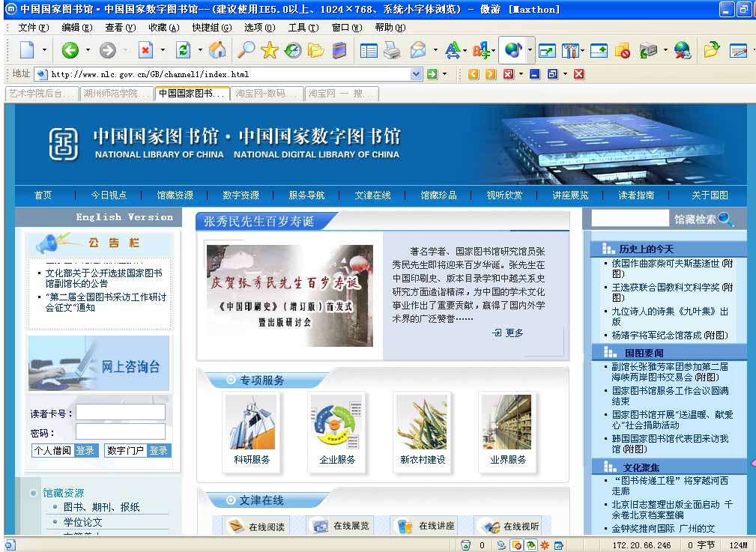Open the 文件(F) menu
The image size is (756, 552).
click(x=33, y=28)
